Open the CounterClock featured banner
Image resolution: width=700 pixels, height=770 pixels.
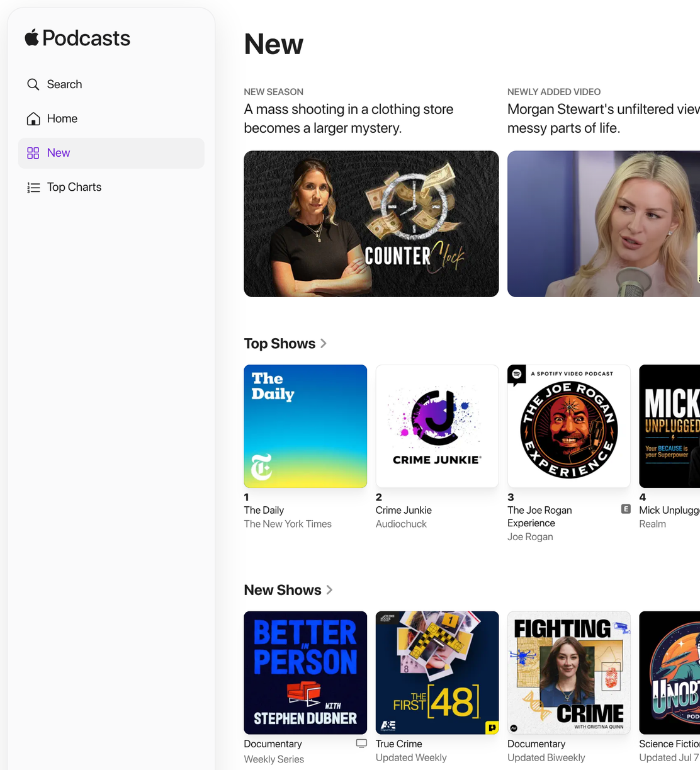pyautogui.click(x=371, y=224)
